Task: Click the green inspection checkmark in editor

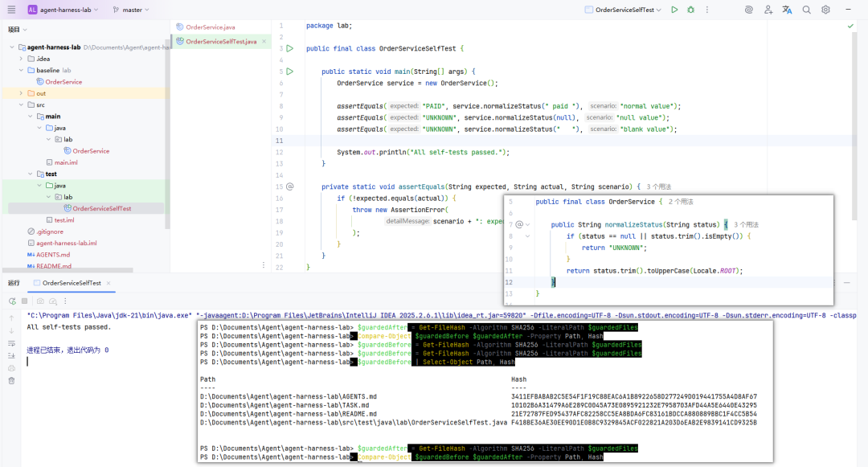Action: (x=850, y=26)
